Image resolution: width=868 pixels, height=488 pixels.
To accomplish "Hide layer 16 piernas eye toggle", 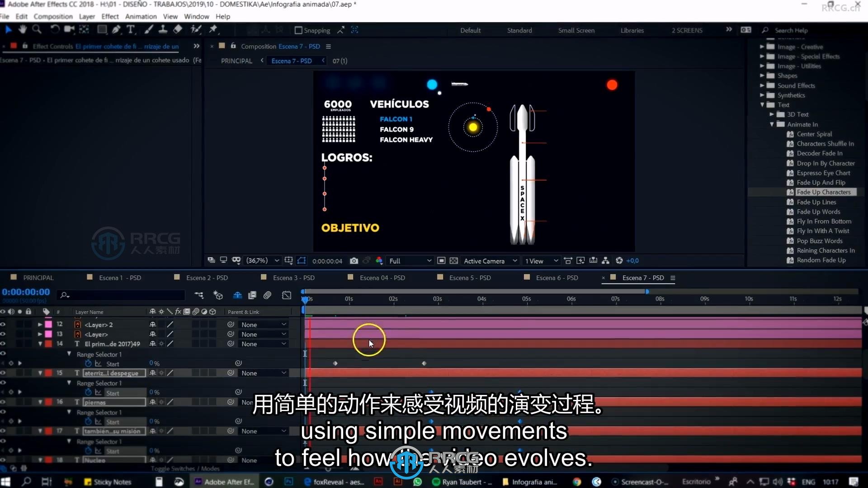I will point(3,402).
